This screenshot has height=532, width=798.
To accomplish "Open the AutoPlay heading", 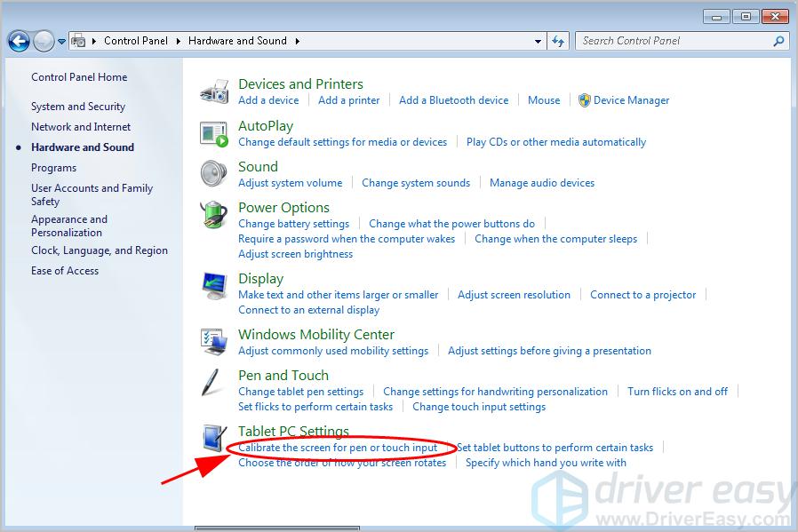I will coord(266,125).
